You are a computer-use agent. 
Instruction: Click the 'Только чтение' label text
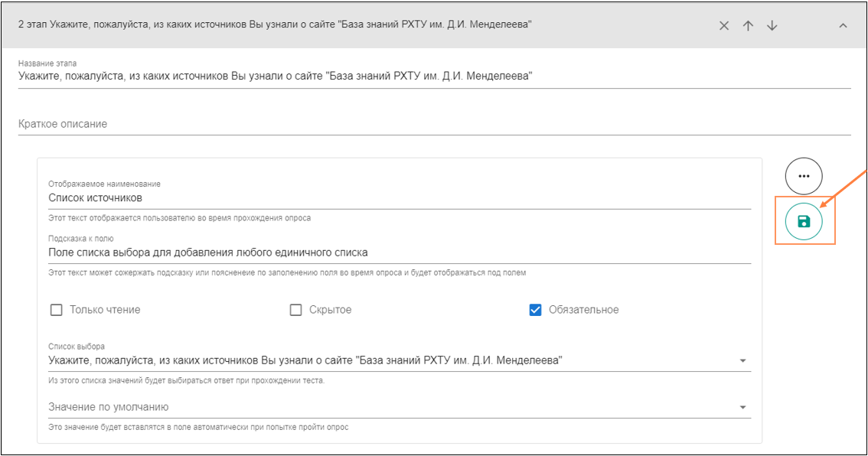click(x=105, y=310)
